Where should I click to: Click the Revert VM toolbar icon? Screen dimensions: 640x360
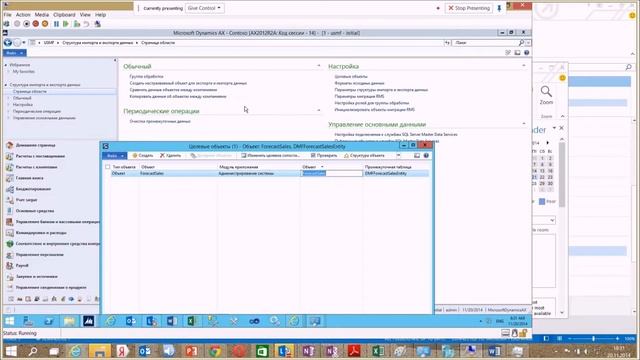point(86,24)
